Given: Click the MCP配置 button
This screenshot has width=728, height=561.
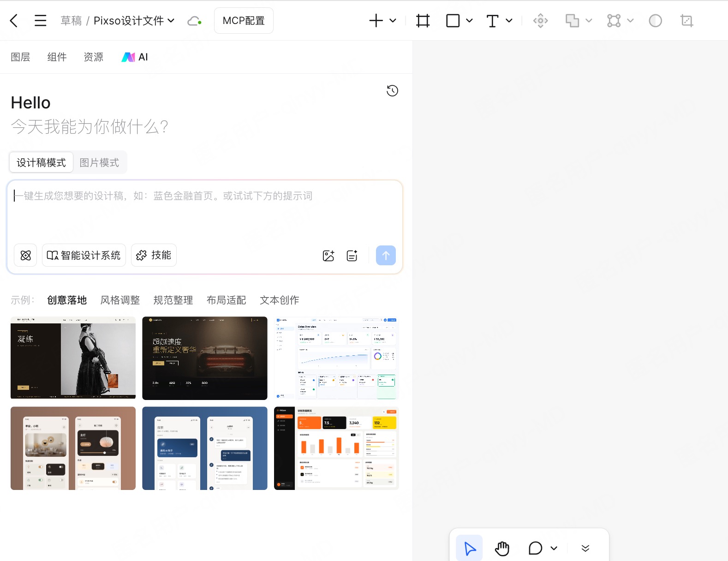Looking at the screenshot, I should click(x=244, y=21).
